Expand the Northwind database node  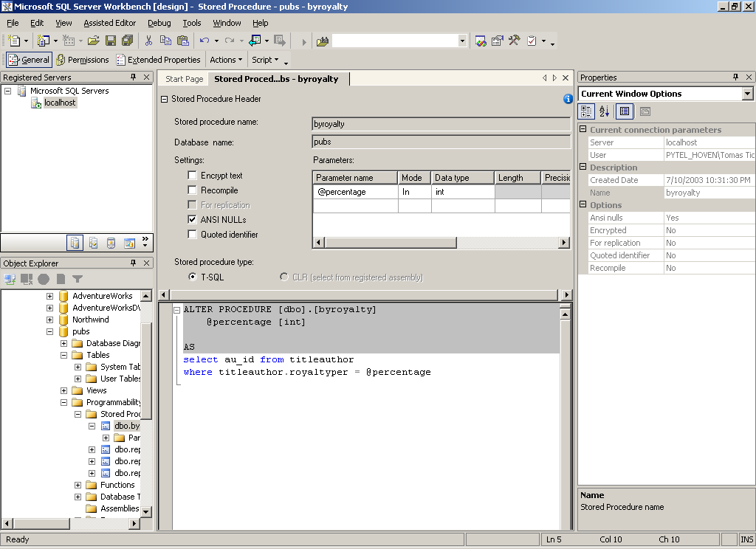49,320
